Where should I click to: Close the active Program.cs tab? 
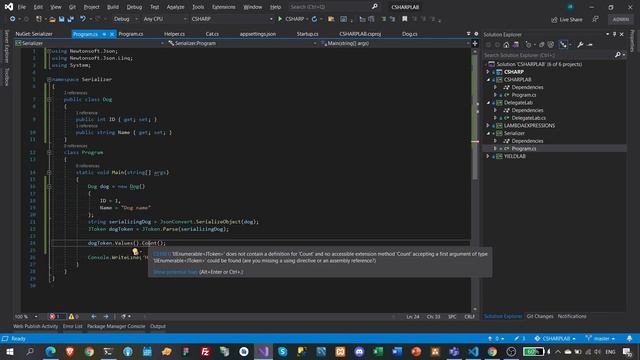[112, 34]
